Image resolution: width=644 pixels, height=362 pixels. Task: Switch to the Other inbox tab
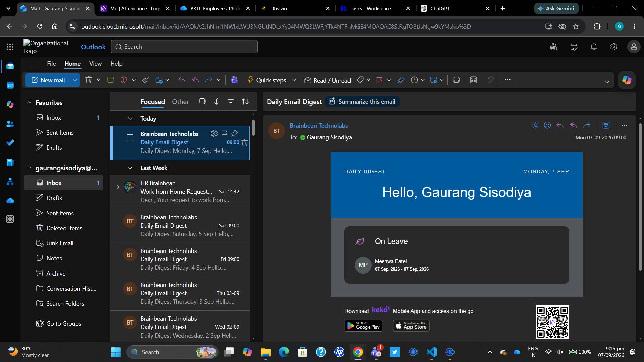point(180,102)
